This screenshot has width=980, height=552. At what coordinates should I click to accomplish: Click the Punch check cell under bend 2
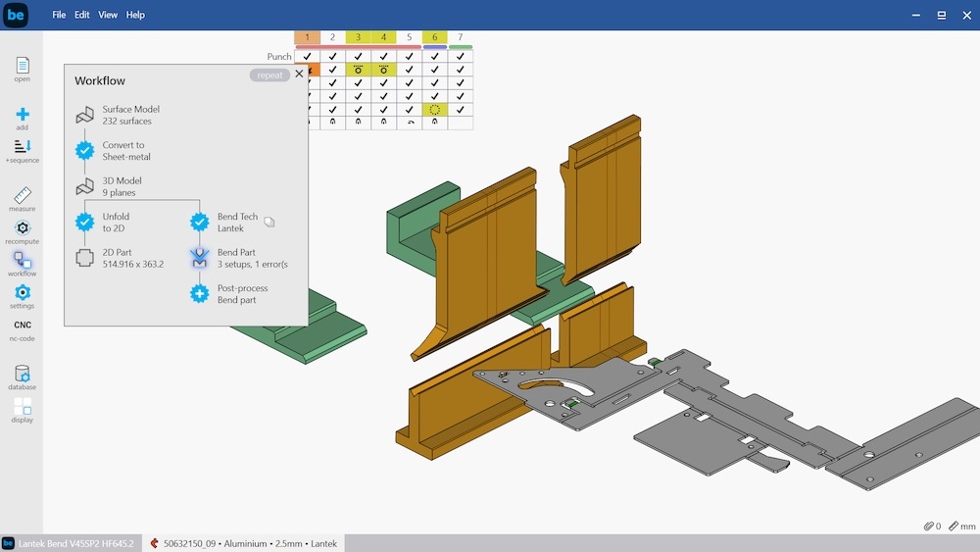332,56
